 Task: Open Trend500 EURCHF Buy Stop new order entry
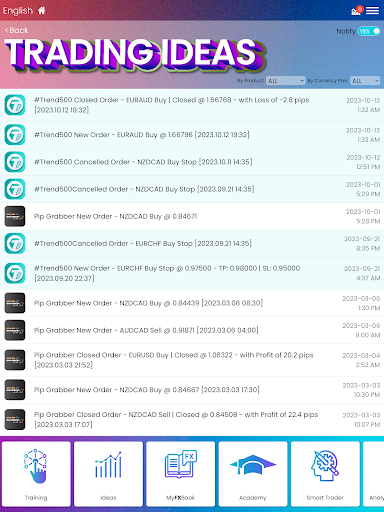192,273
